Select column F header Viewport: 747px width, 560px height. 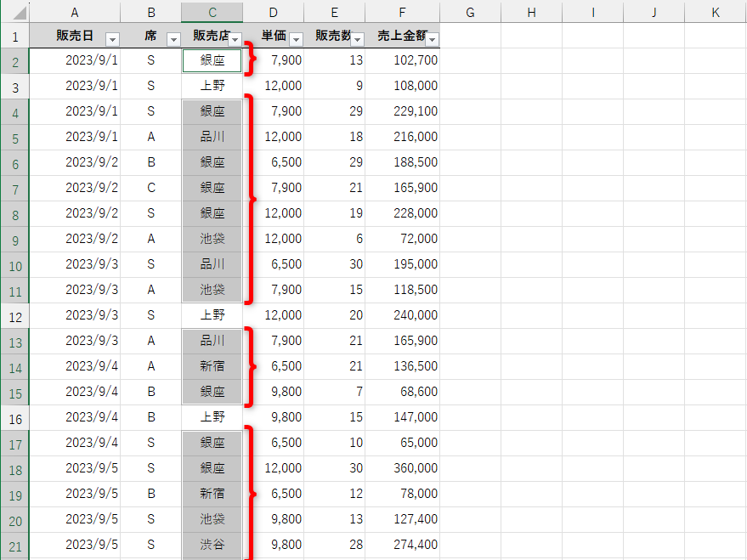point(403,13)
